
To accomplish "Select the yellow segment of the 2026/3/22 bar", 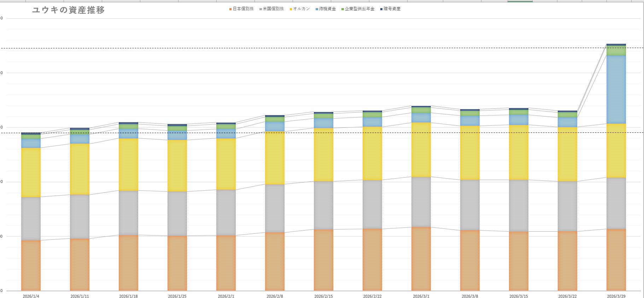I will click(x=567, y=154).
